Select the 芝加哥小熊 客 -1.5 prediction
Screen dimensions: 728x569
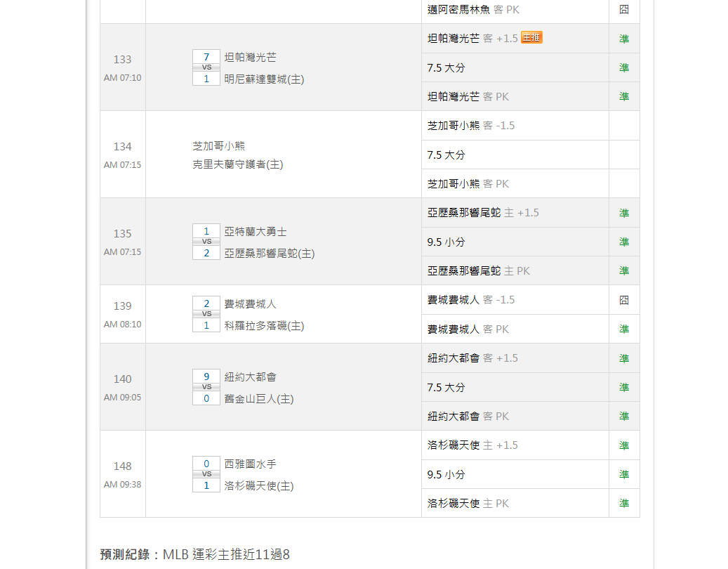[471, 126]
